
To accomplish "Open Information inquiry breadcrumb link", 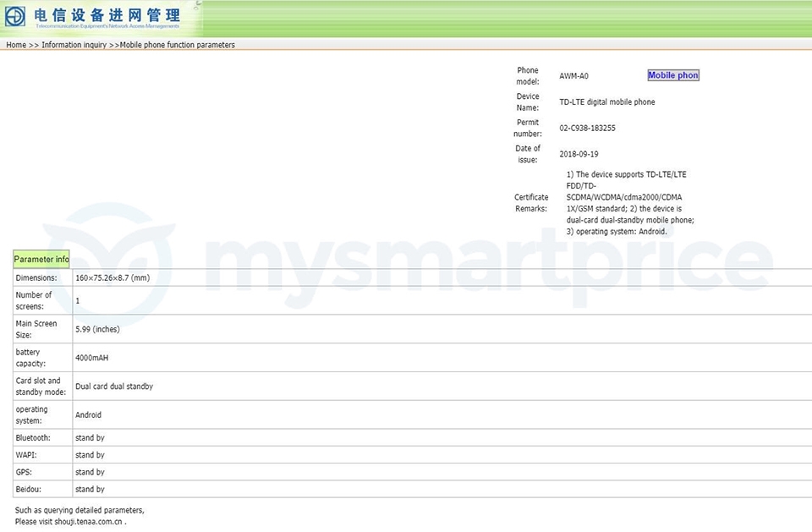I will click(74, 45).
